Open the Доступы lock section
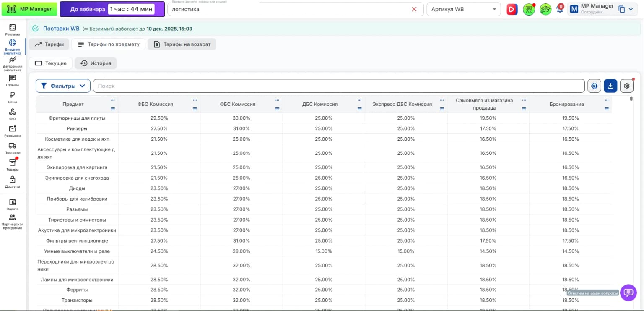644x311 pixels. pyautogui.click(x=13, y=182)
